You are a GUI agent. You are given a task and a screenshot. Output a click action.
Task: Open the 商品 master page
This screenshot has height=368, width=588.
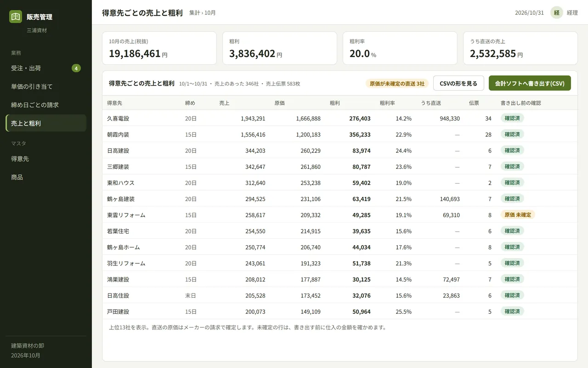pos(46,177)
